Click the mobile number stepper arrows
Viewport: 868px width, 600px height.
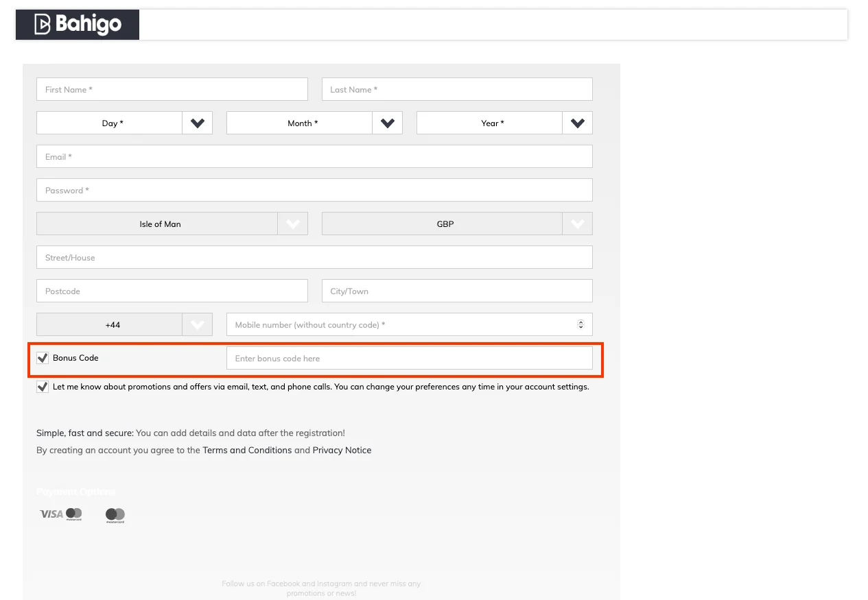[581, 325]
